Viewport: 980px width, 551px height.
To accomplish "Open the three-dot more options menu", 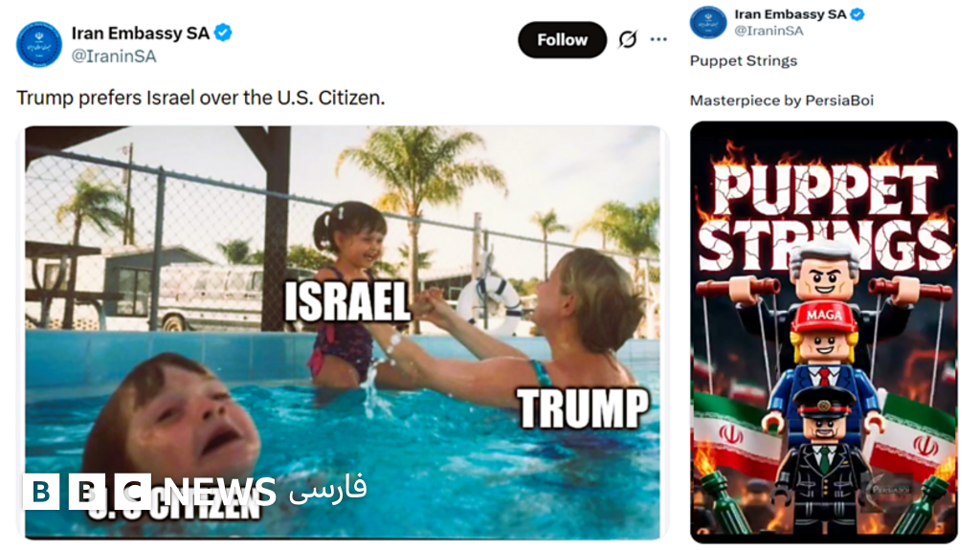I will click(658, 39).
